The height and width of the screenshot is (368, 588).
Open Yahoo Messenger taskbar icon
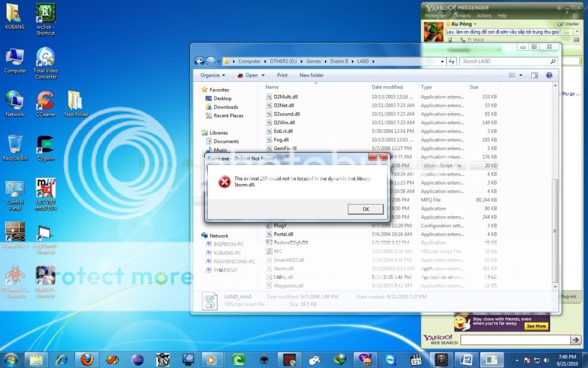coord(365,360)
